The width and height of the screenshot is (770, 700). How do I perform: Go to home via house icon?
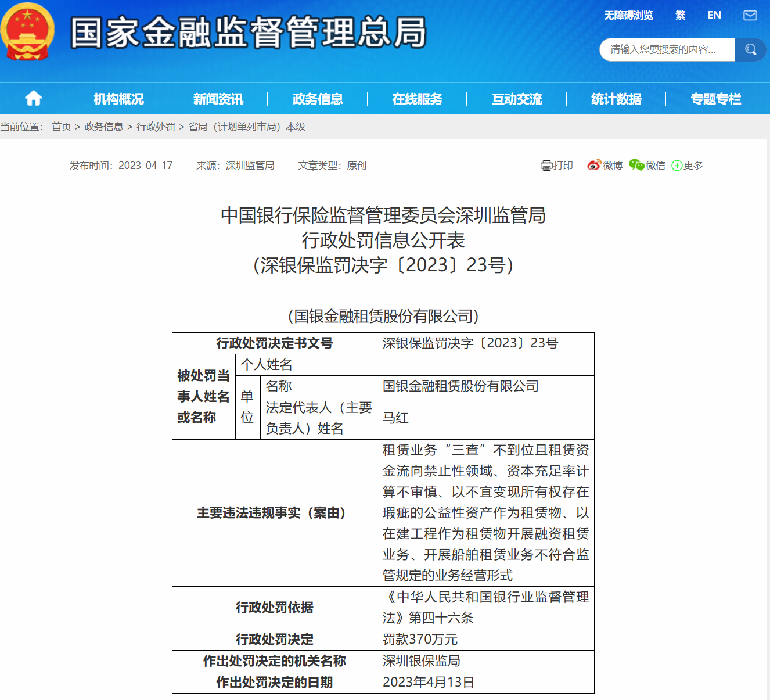pyautogui.click(x=34, y=98)
